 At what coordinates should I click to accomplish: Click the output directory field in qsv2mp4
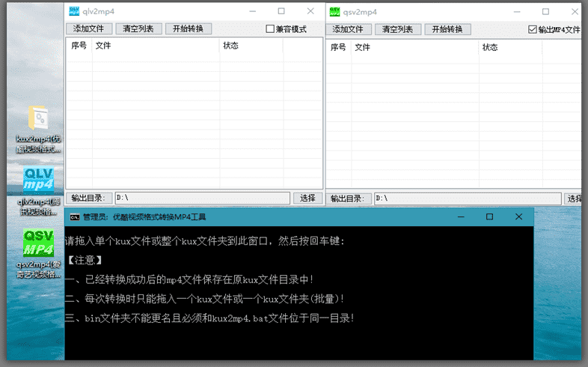coord(468,198)
